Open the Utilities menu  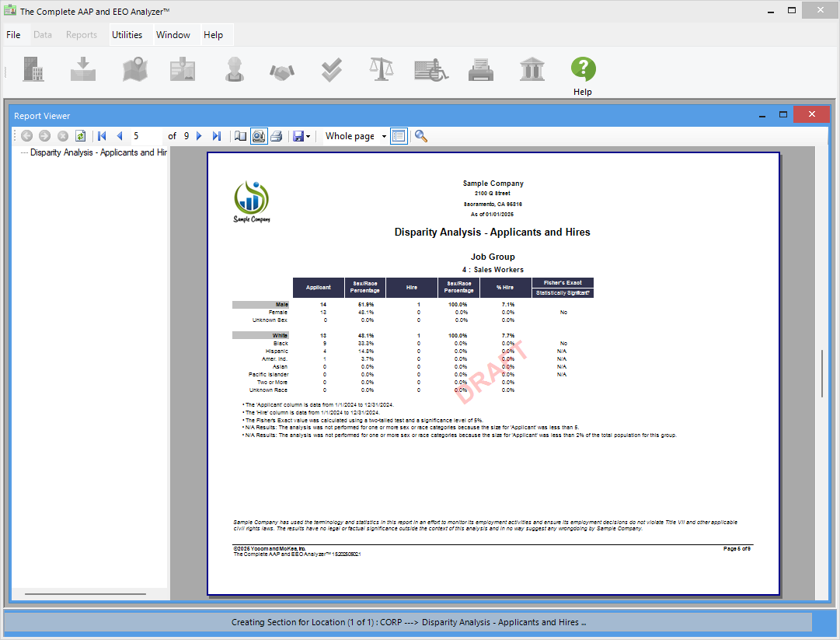coord(127,35)
